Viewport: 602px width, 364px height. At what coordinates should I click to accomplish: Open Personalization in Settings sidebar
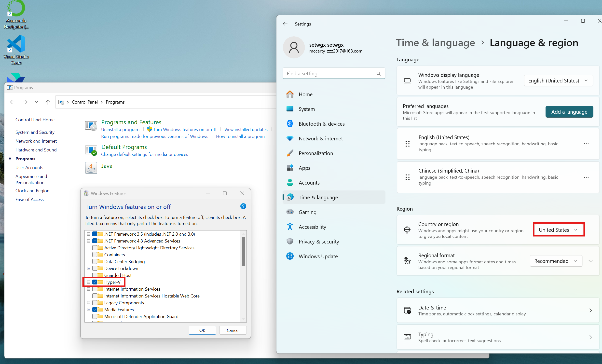(334, 153)
